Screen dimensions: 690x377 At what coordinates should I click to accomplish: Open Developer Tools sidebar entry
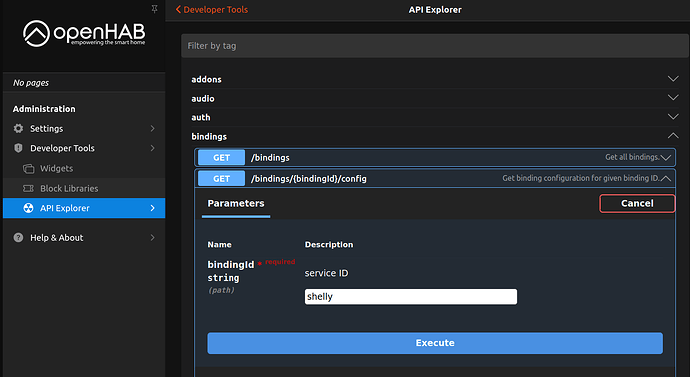84,148
